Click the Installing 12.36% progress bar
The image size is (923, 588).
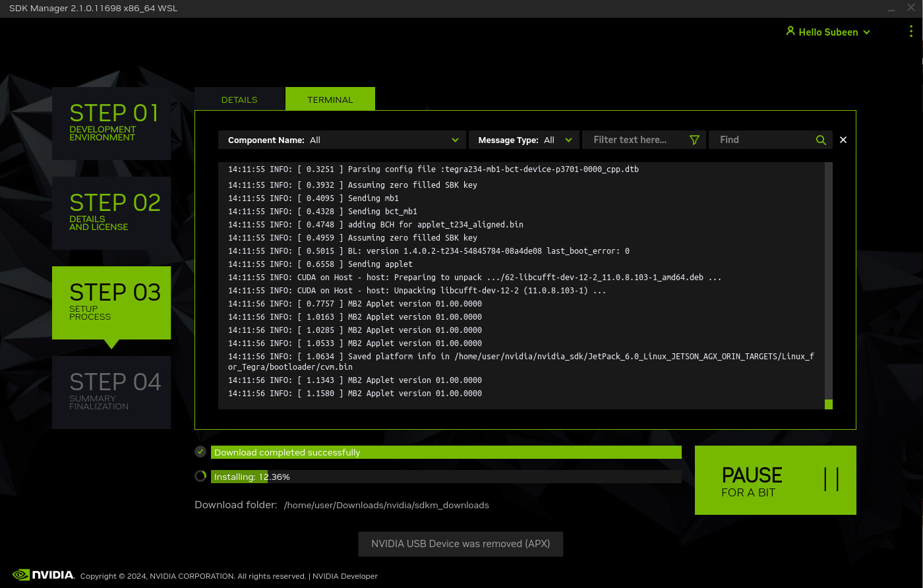pos(446,477)
